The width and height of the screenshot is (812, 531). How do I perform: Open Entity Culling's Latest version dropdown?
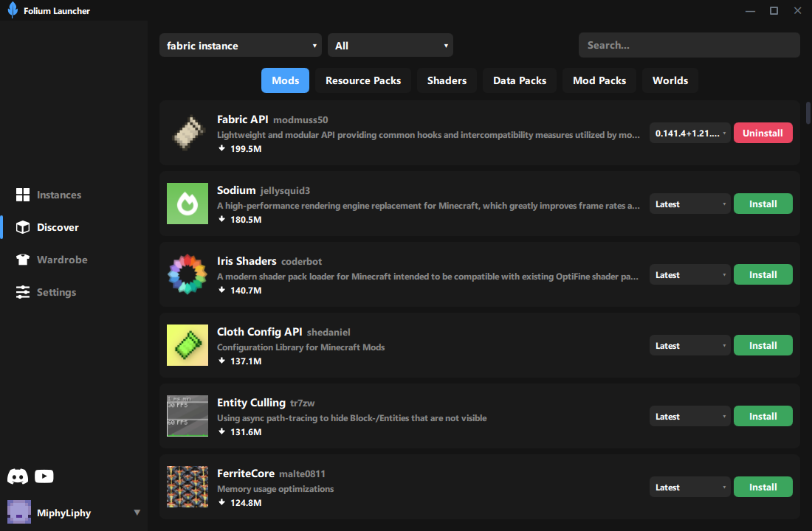pos(689,416)
